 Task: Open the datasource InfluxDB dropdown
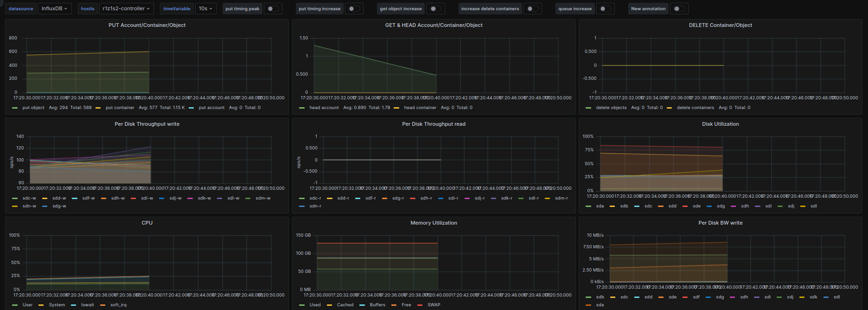click(x=55, y=9)
